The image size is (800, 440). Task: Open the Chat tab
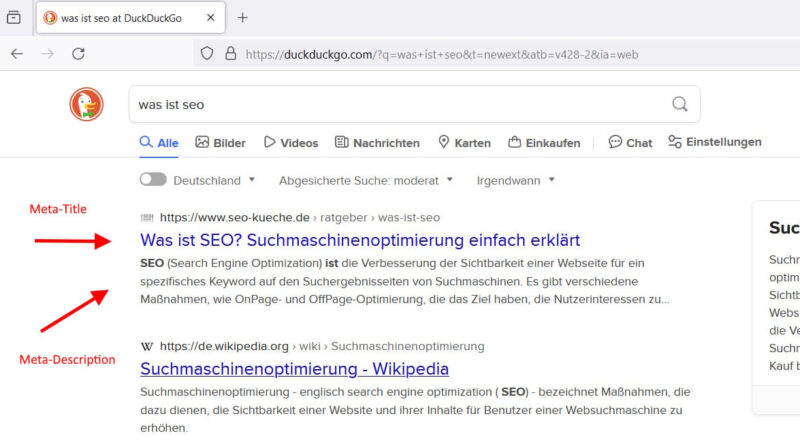pos(630,143)
